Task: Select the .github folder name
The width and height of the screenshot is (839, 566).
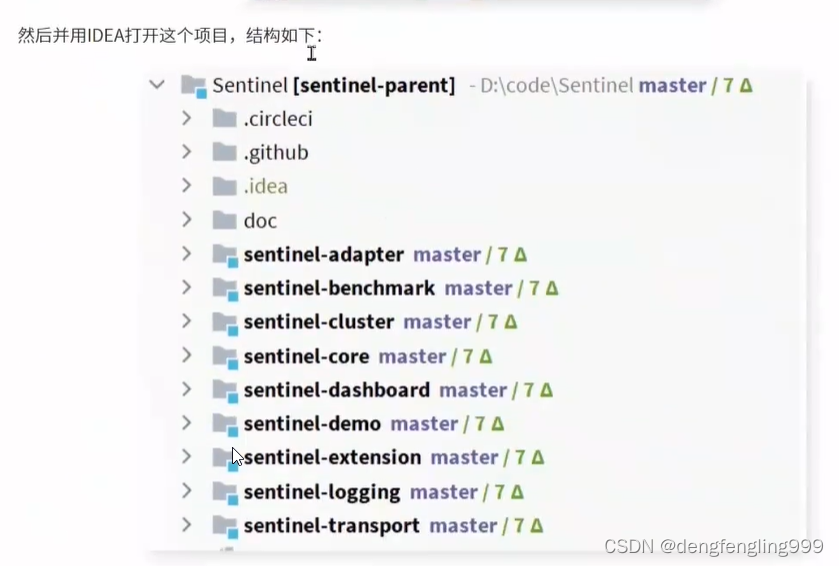Action: click(276, 153)
